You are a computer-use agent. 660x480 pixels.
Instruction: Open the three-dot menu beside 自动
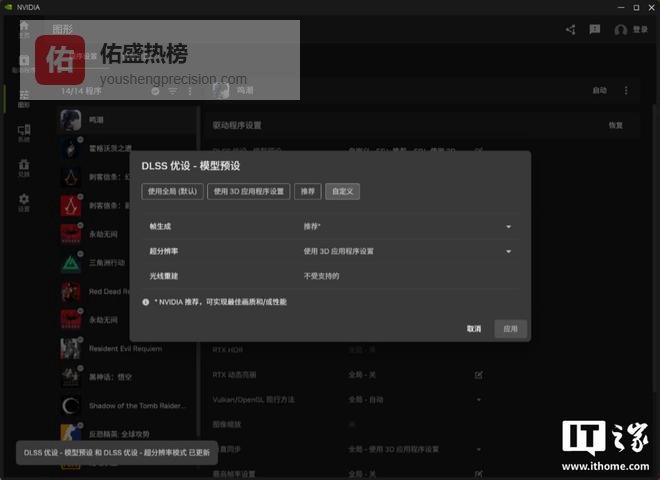coord(627,91)
